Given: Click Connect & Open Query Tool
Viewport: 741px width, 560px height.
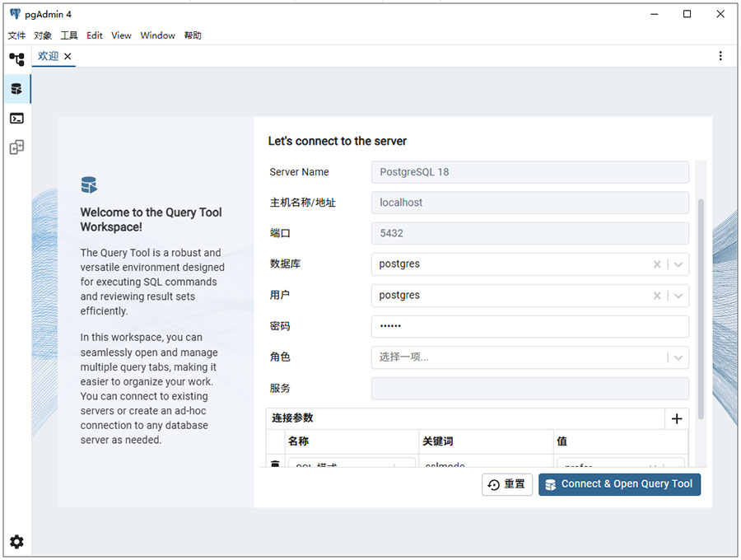Looking at the screenshot, I should [619, 484].
